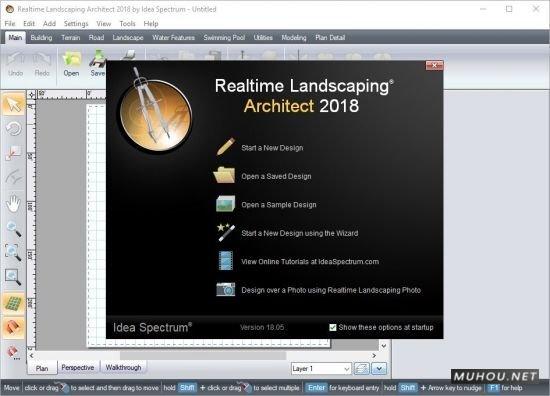Click the Undo toolbar button
This screenshot has width=550, height=396.
click(15, 64)
